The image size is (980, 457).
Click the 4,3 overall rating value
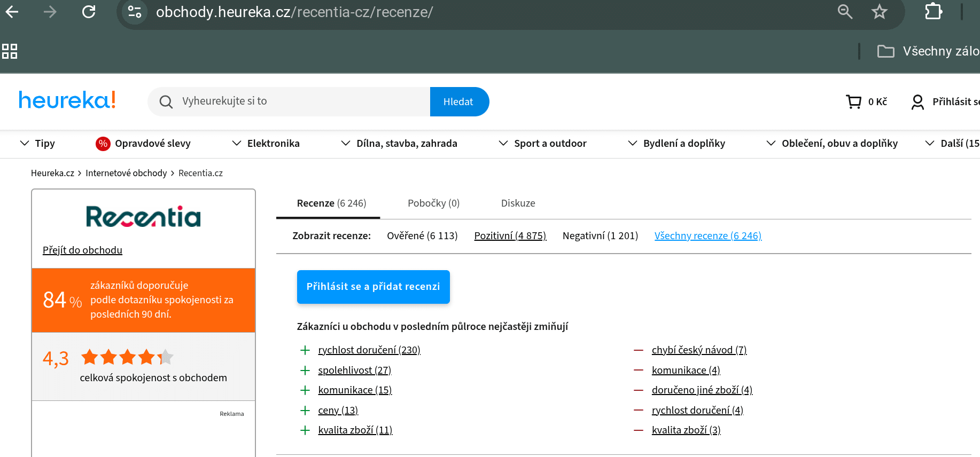click(x=56, y=358)
